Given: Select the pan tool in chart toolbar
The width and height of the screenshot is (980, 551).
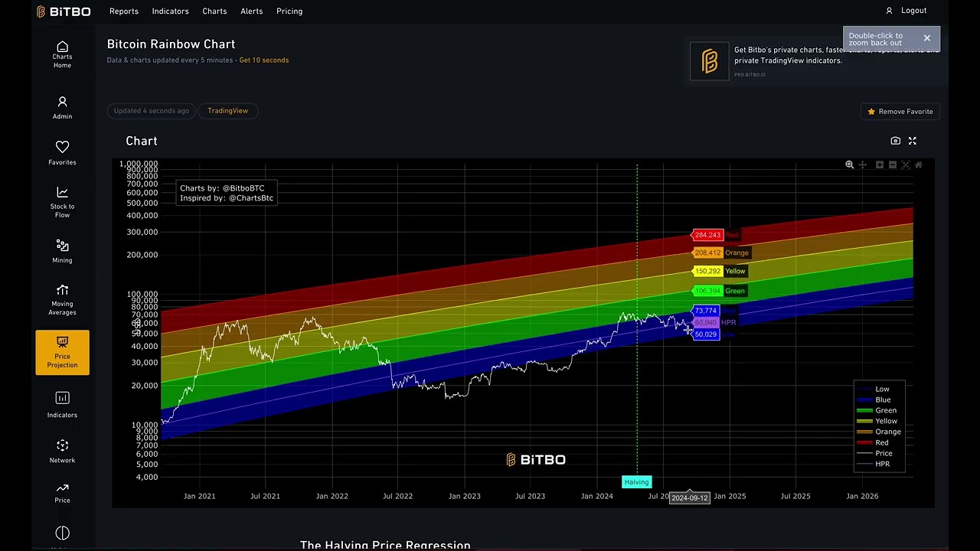Looking at the screenshot, I should 863,165.
